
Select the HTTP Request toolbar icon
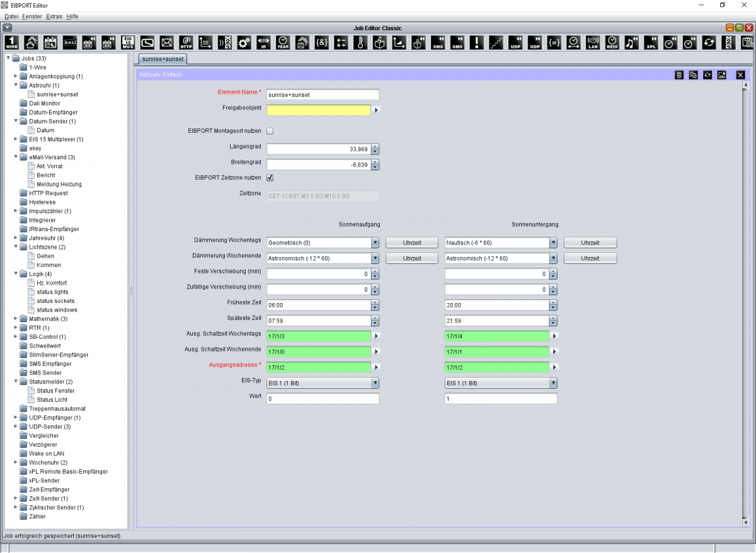[x=185, y=42]
